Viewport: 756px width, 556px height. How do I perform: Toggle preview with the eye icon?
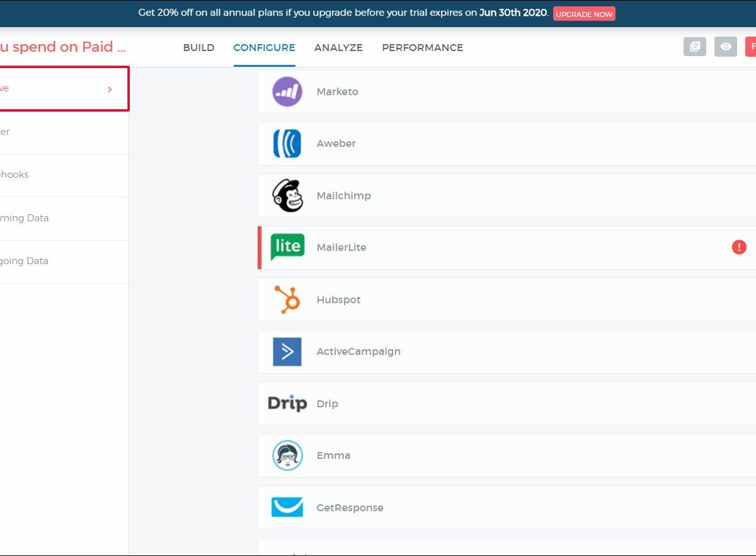(x=726, y=47)
